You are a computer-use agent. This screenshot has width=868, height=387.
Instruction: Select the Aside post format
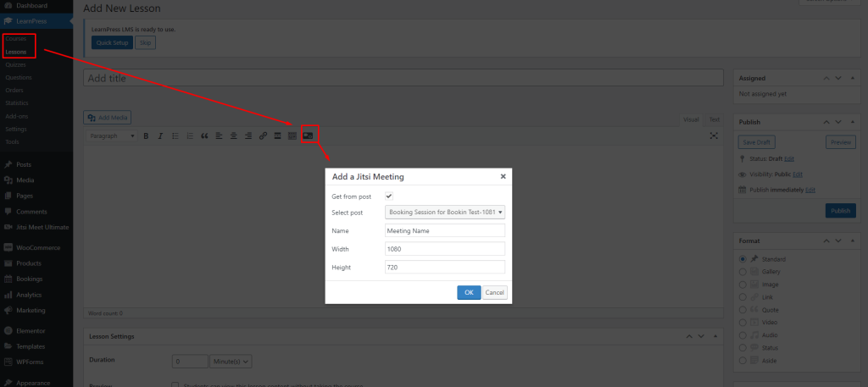tap(743, 361)
